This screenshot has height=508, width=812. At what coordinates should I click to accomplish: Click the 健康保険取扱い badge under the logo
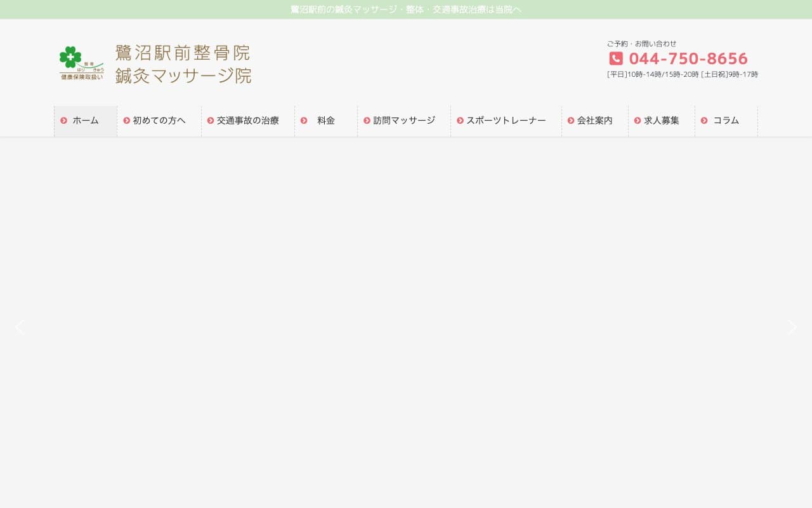[81, 76]
